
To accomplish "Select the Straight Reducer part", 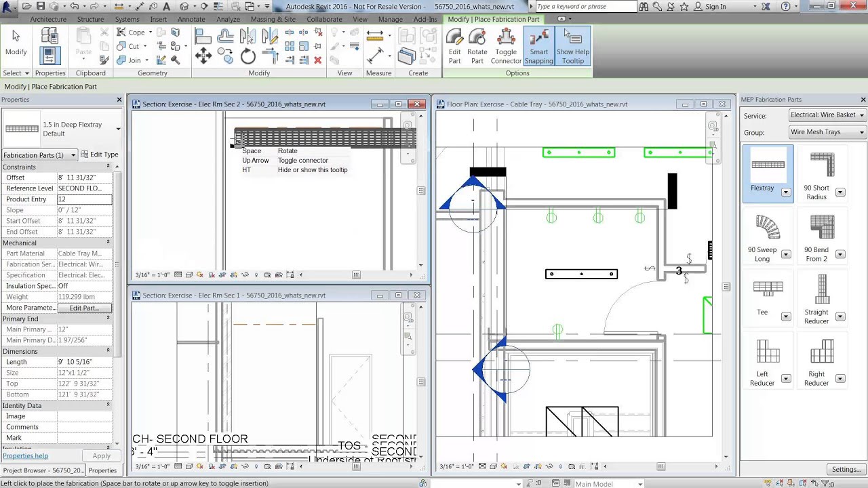I will [822, 299].
